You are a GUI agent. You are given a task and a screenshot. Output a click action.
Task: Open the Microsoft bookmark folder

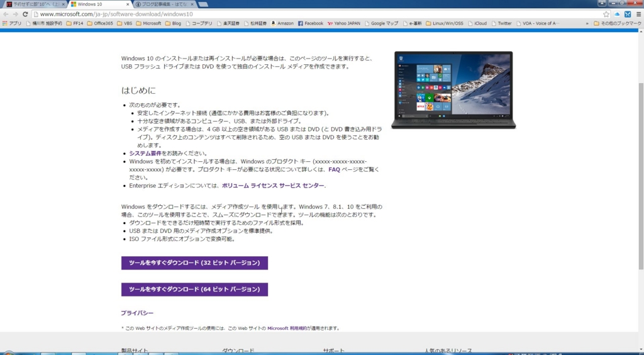click(148, 23)
